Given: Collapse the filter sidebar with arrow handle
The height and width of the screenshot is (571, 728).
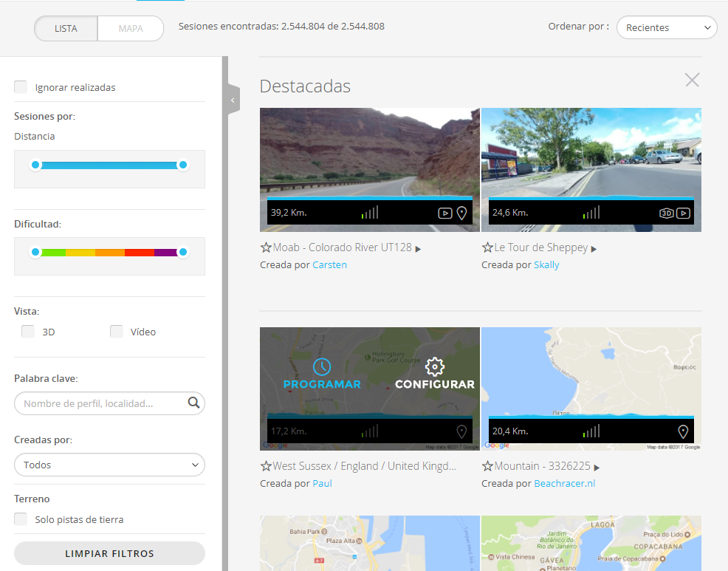Looking at the screenshot, I should [x=233, y=100].
